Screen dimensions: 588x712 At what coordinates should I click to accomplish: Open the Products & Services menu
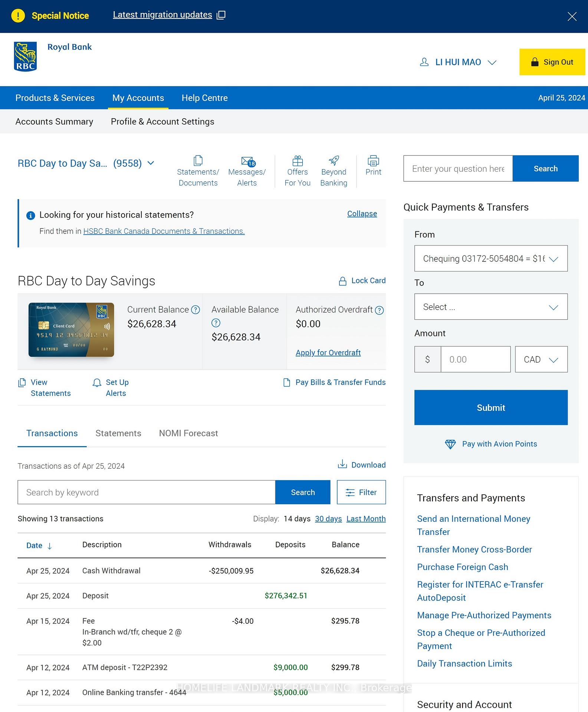pyautogui.click(x=55, y=98)
